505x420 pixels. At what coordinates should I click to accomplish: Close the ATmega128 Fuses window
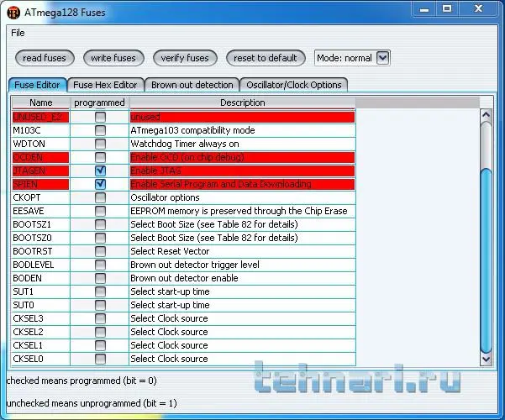point(479,8)
